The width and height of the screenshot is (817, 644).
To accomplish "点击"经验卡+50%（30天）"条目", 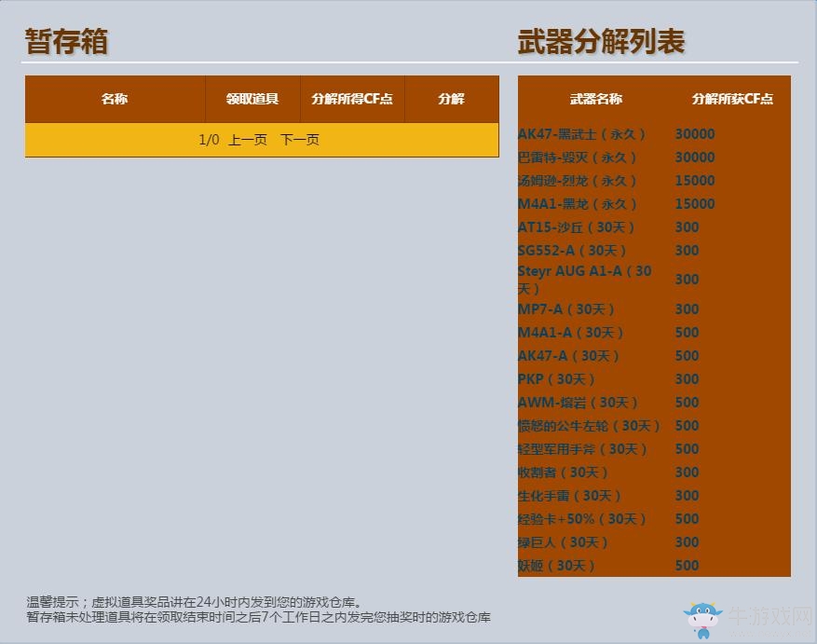I will [x=579, y=518].
